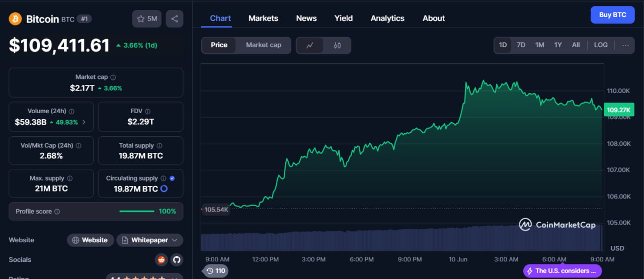Switch to line chart icon
The height and width of the screenshot is (279, 644).
(x=310, y=45)
